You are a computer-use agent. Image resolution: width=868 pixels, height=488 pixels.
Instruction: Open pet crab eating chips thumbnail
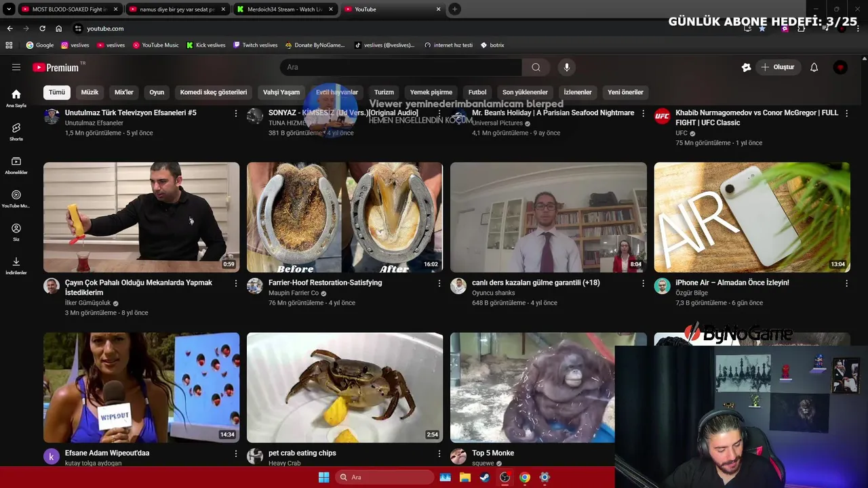click(x=345, y=388)
